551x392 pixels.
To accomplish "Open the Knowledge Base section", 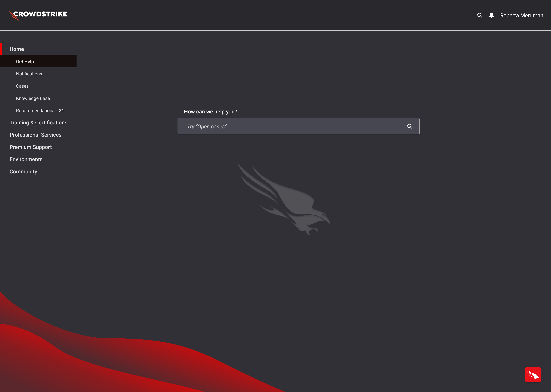I will pos(33,99).
